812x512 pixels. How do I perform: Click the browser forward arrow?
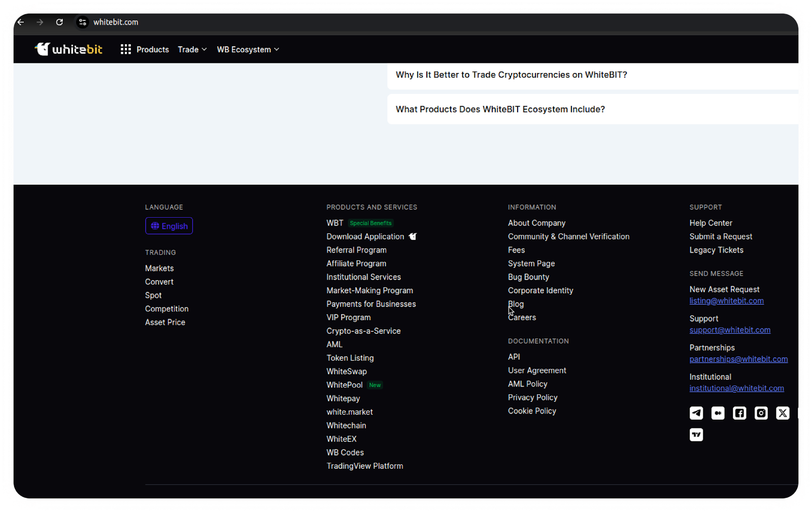click(x=40, y=22)
